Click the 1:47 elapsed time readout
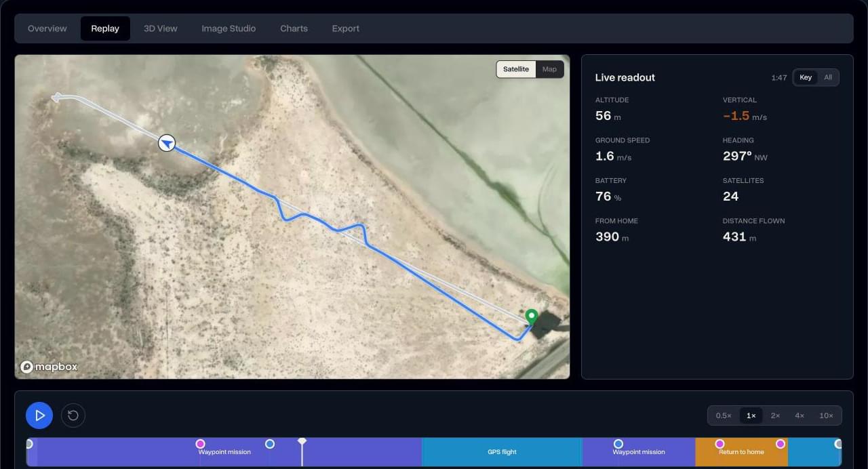868x469 pixels. [779, 78]
